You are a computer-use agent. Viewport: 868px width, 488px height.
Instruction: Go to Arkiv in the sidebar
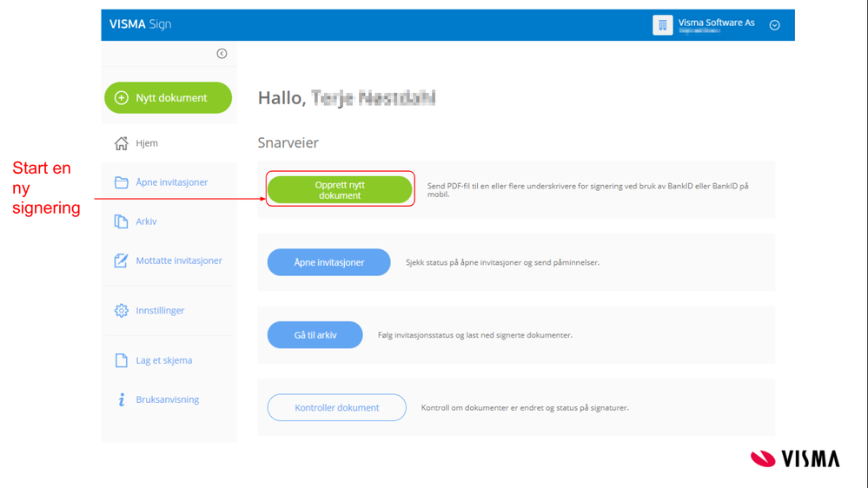146,221
